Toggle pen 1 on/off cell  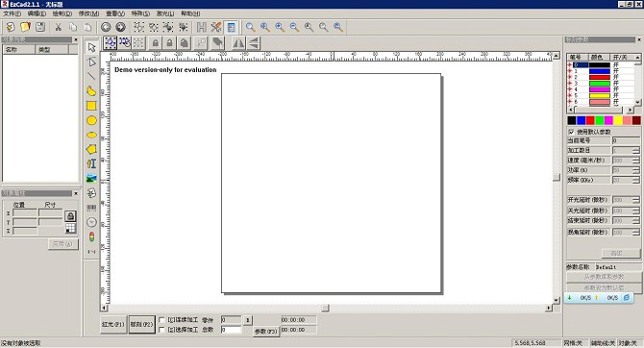(x=616, y=71)
